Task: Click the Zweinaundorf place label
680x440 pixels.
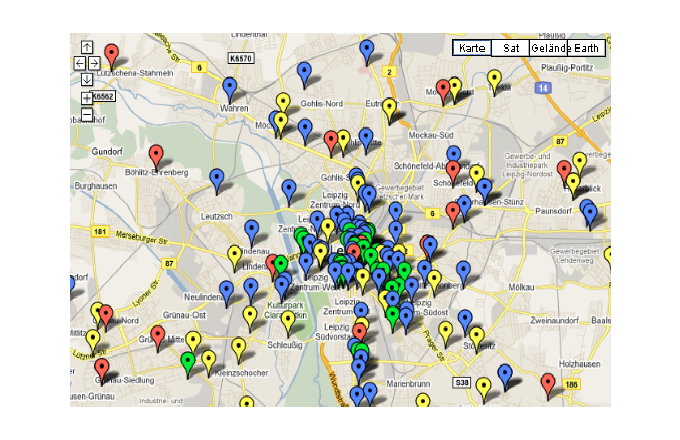Action: pos(554,320)
